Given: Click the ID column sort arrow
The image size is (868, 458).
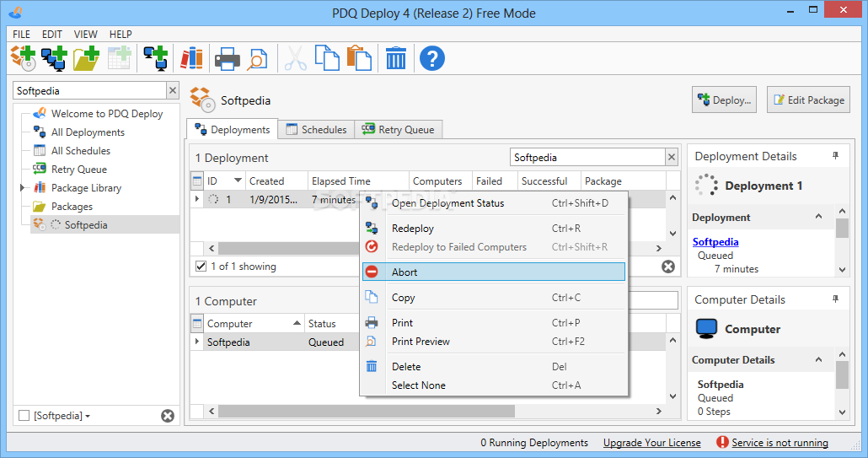Looking at the screenshot, I should (x=238, y=180).
